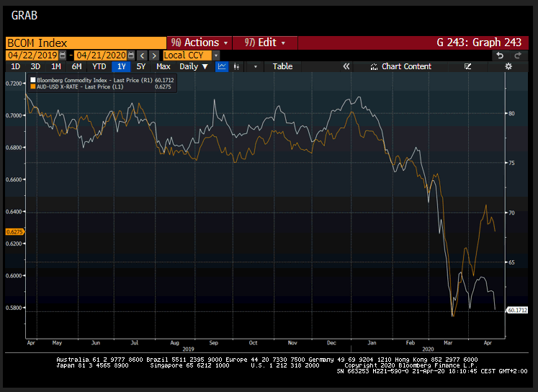Expand chart type dropdown arrow next to bars
Screen dimensions: 538x392
point(255,66)
